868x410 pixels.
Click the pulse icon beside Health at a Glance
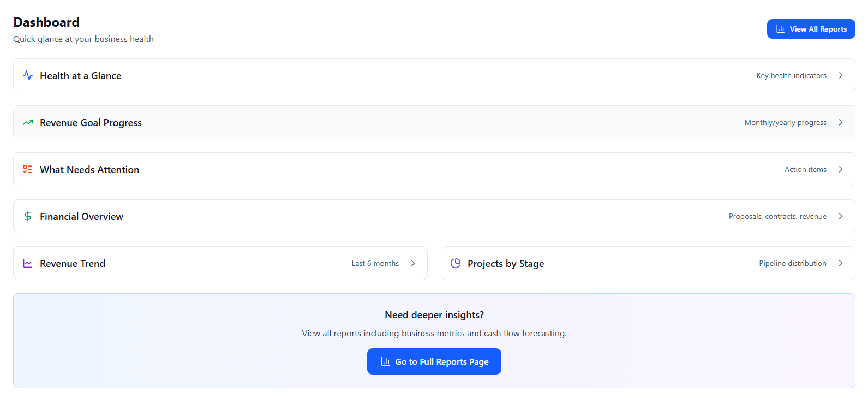tap(28, 75)
